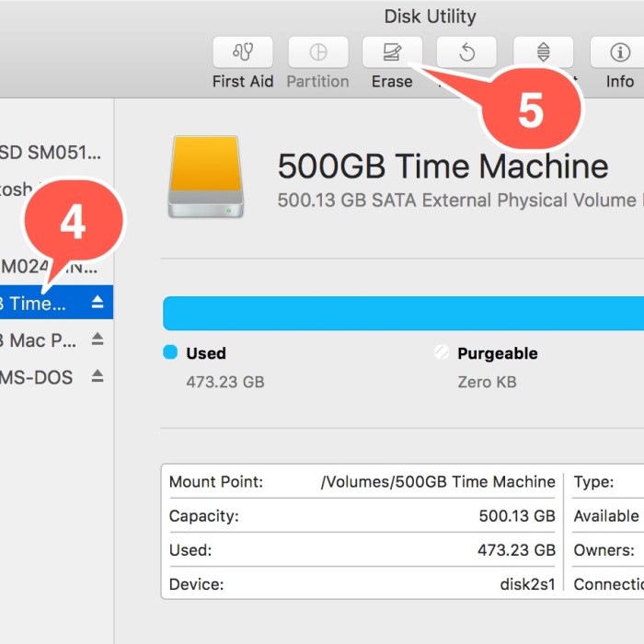Click the Restore circular-arrow icon
The height and width of the screenshot is (644, 644).
(467, 52)
